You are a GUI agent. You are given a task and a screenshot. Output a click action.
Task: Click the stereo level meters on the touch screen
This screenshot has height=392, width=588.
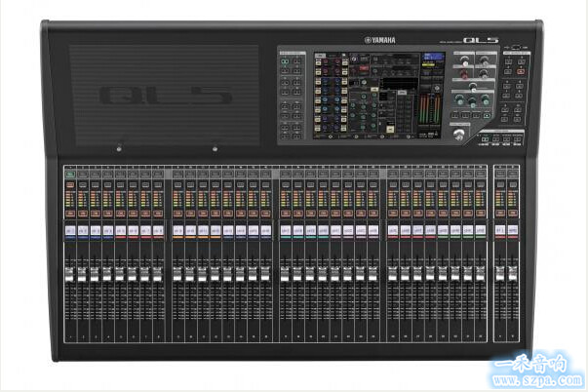click(429, 109)
